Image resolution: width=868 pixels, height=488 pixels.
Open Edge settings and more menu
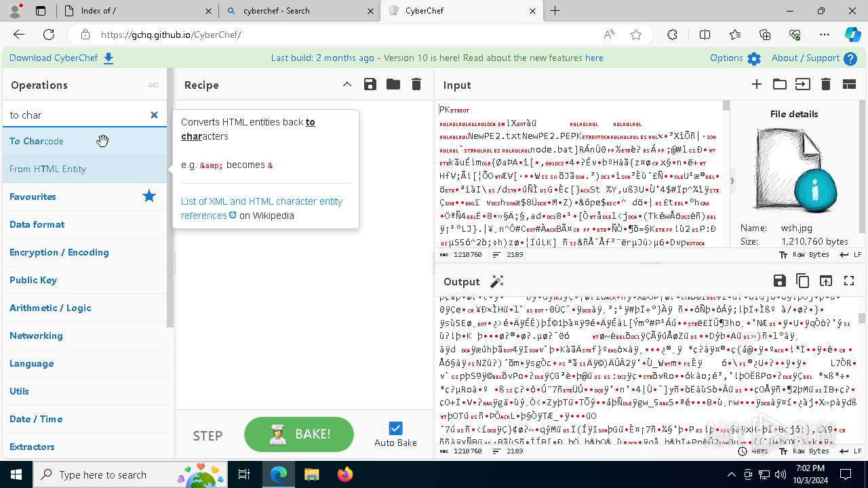pyautogui.click(x=825, y=35)
